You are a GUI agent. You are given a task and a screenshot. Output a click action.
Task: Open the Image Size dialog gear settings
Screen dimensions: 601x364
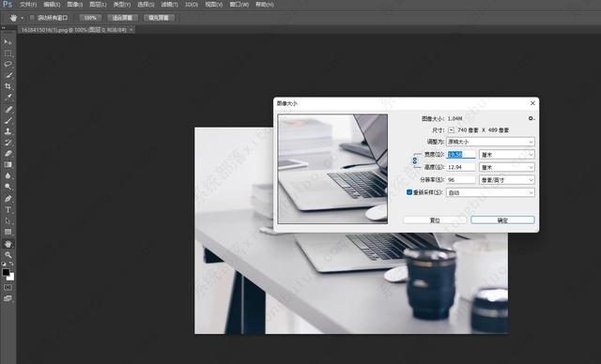[x=531, y=118]
